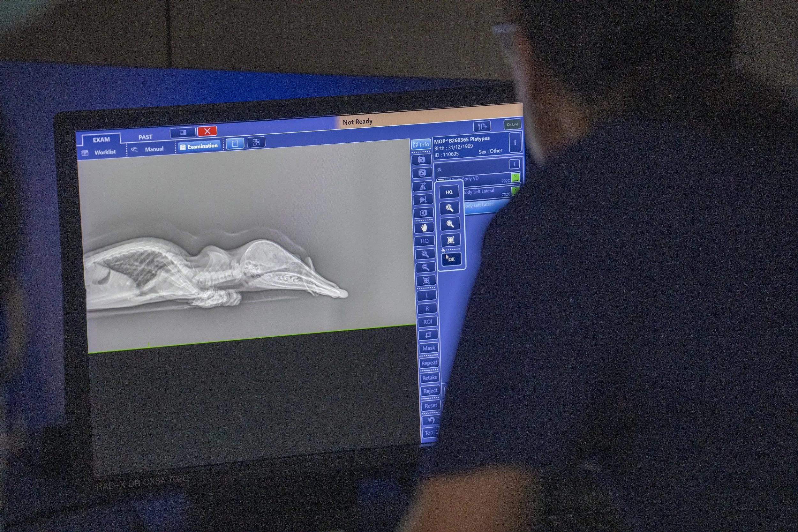Image resolution: width=798 pixels, height=532 pixels.
Task: Click the invert contrast icon
Action: tap(424, 213)
